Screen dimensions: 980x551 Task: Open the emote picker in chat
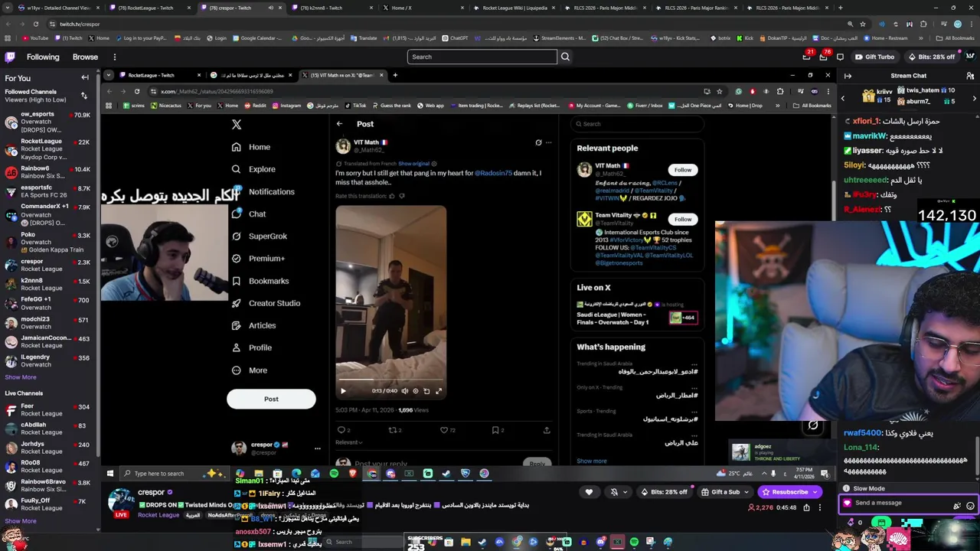(x=971, y=505)
